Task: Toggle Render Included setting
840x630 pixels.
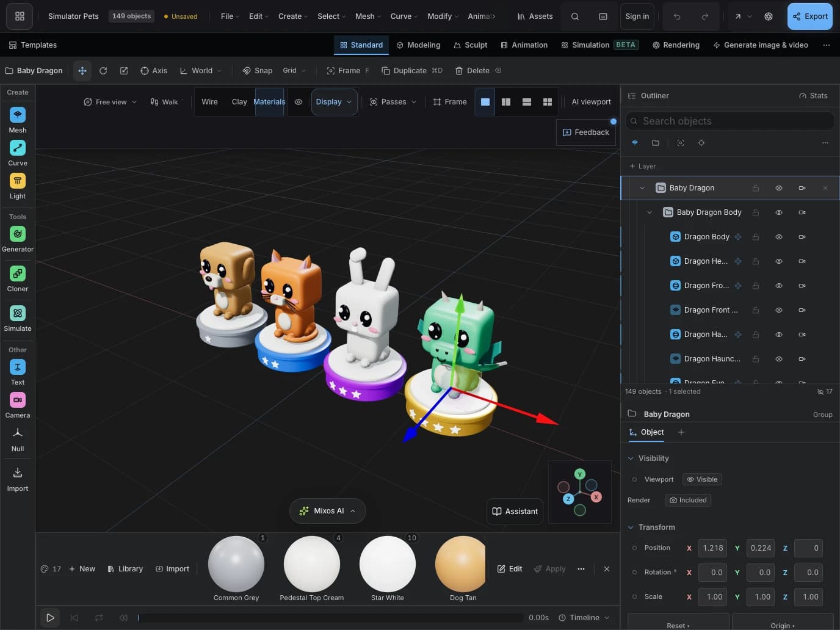Action: pyautogui.click(x=688, y=500)
